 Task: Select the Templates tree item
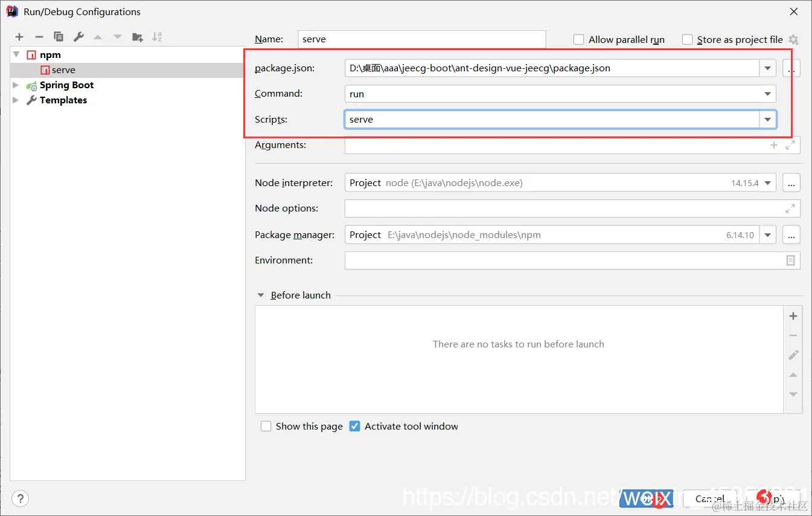click(63, 100)
